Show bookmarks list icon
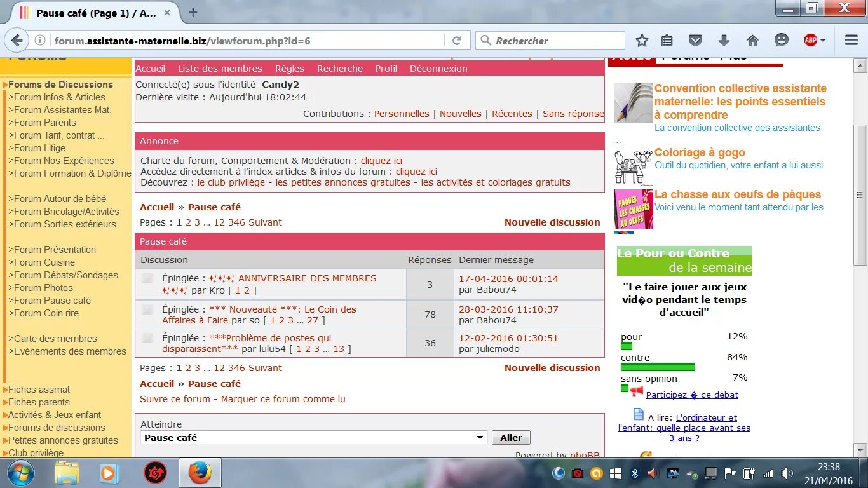868x488 pixels. point(667,41)
